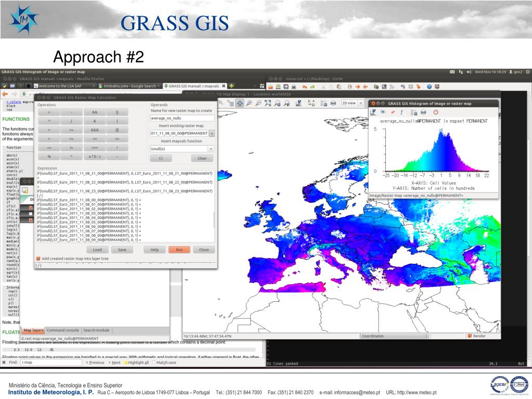
Task: Click the green new-tab plus in Firefox
Action: coord(232,86)
